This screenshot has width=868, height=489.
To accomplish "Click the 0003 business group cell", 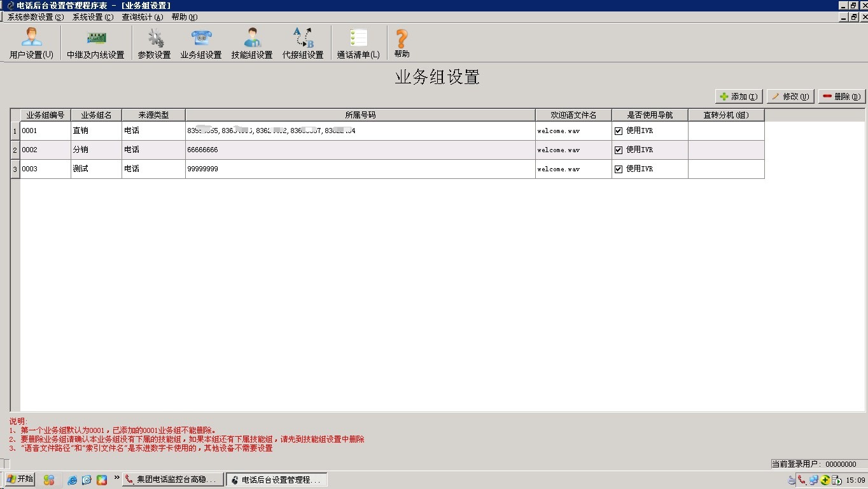I will (45, 169).
